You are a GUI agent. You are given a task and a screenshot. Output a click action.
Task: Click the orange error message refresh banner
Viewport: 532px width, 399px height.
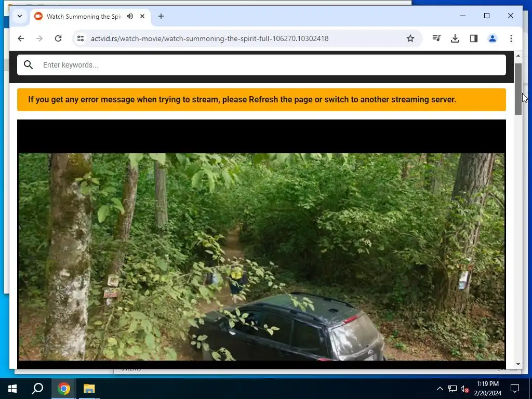click(x=261, y=100)
